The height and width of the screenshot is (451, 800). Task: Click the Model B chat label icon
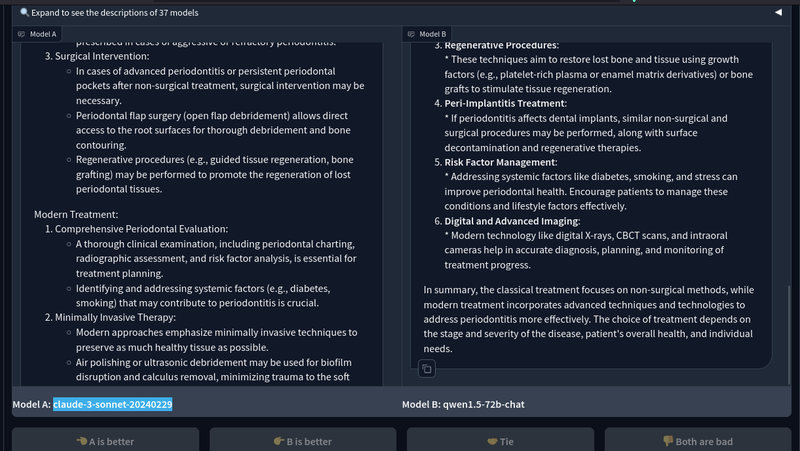click(412, 34)
